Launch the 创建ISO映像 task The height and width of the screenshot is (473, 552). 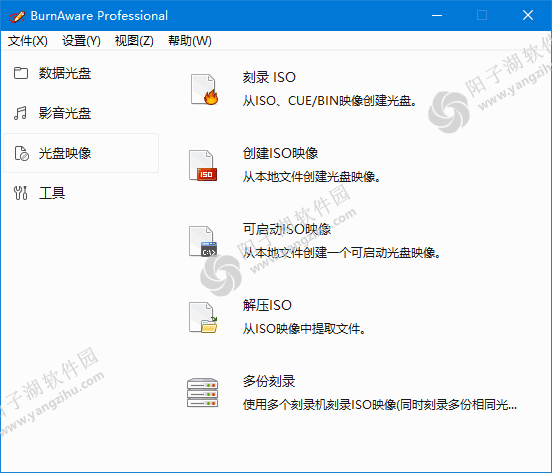[x=280, y=153]
